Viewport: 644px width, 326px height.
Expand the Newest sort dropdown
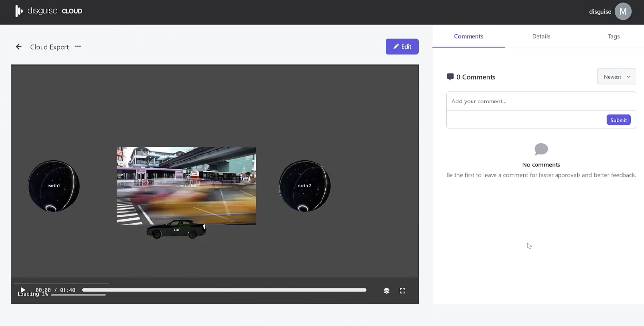[616, 77]
